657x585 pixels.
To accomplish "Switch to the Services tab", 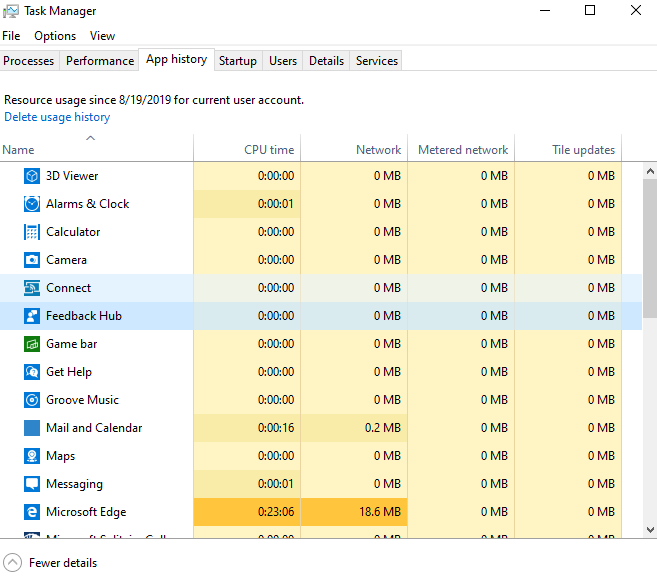I will tap(377, 61).
